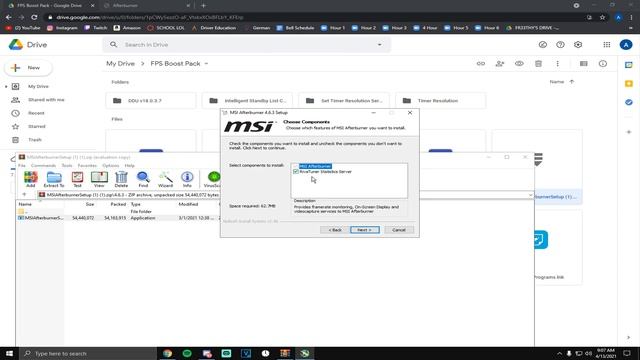Expand the My Drive tree in sidebar
Image resolution: width=640 pixels, height=360 pixels.
point(6,87)
